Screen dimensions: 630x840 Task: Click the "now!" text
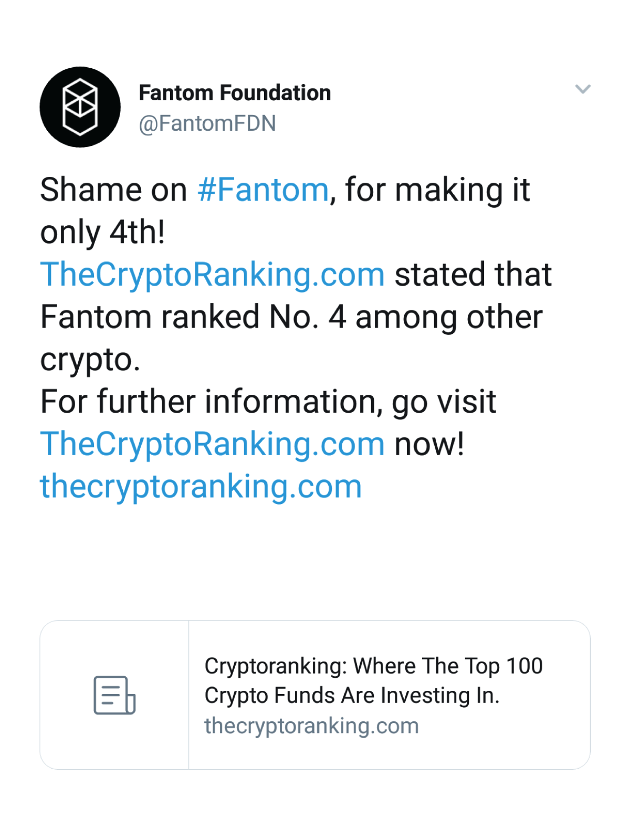429,444
